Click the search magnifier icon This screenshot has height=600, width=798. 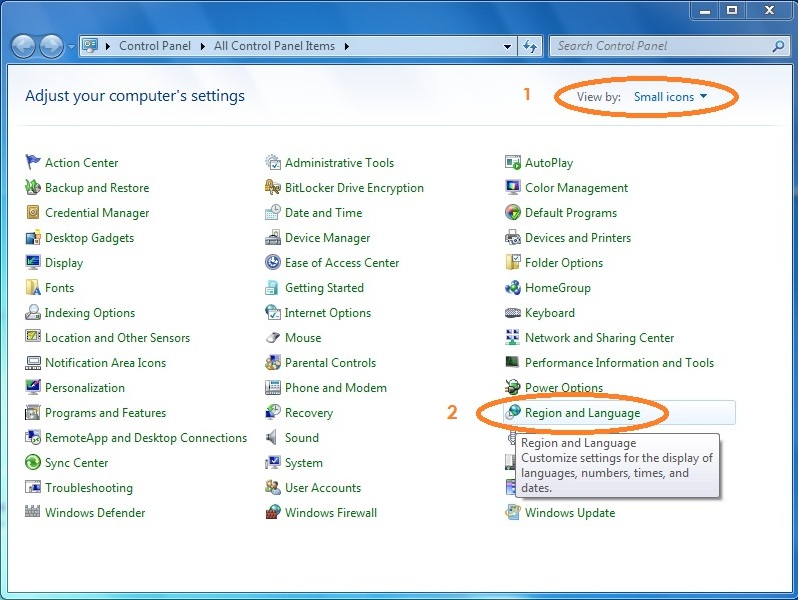coord(778,46)
